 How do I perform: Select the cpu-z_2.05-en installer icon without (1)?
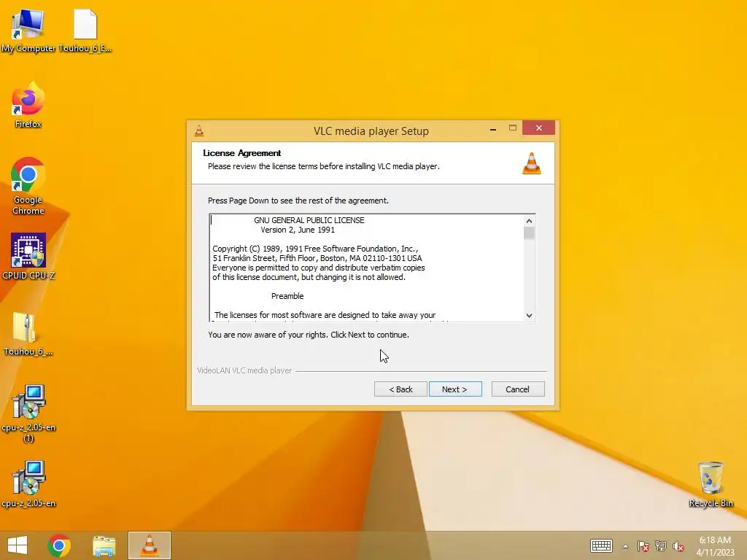click(28, 484)
